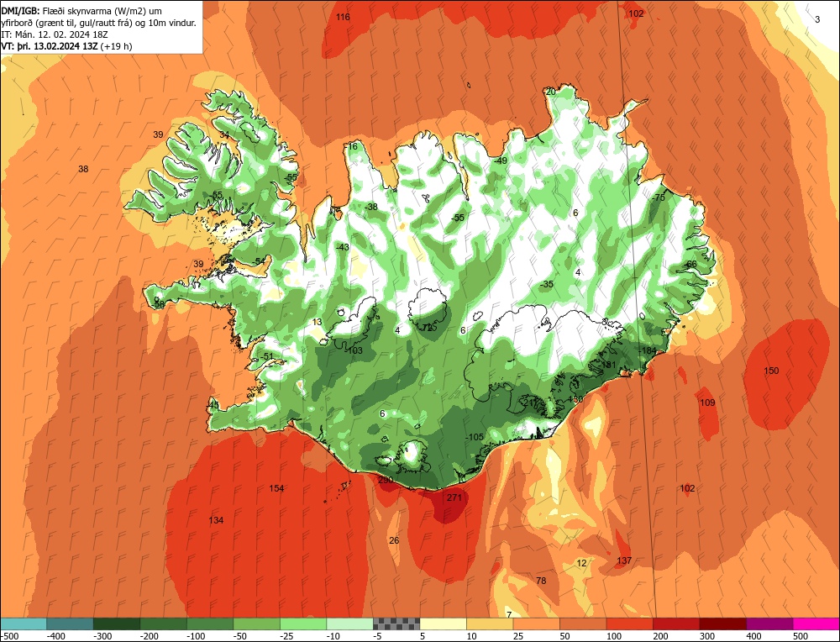
Task: Select the '109' value east of Iceland
Action: (x=707, y=403)
